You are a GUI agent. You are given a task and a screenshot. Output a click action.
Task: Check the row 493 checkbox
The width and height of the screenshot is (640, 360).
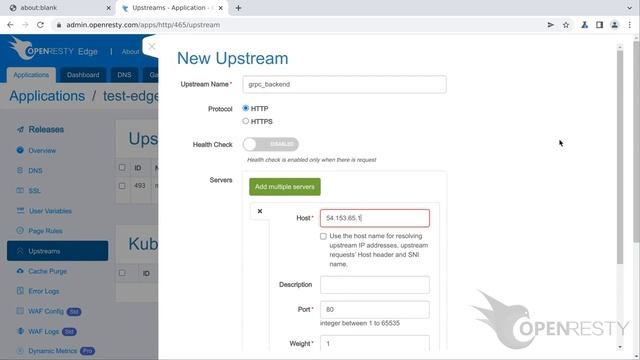(x=122, y=186)
